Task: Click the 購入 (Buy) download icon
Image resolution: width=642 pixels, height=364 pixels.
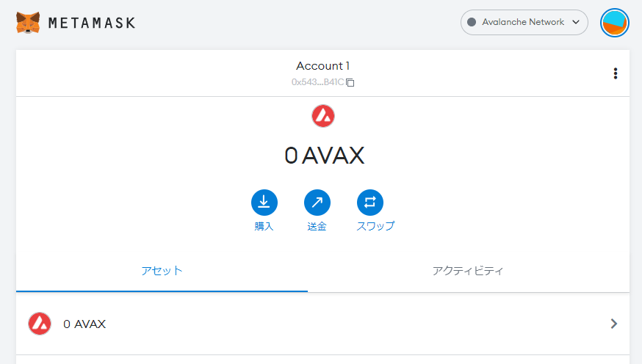Action: tap(264, 203)
